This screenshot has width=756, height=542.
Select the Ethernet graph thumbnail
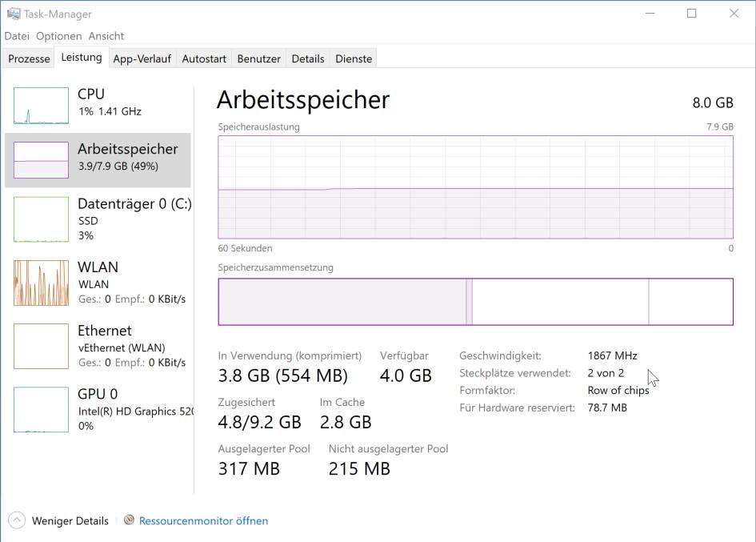tap(41, 346)
